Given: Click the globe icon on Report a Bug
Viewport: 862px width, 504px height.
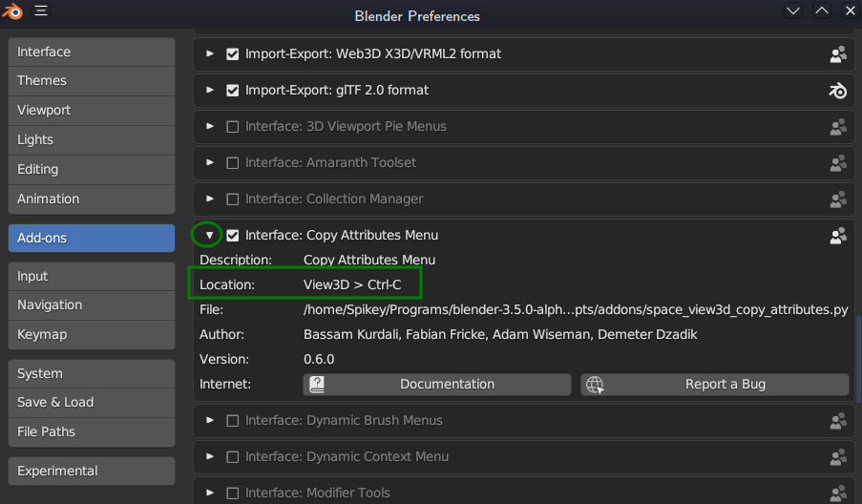Looking at the screenshot, I should tap(595, 384).
